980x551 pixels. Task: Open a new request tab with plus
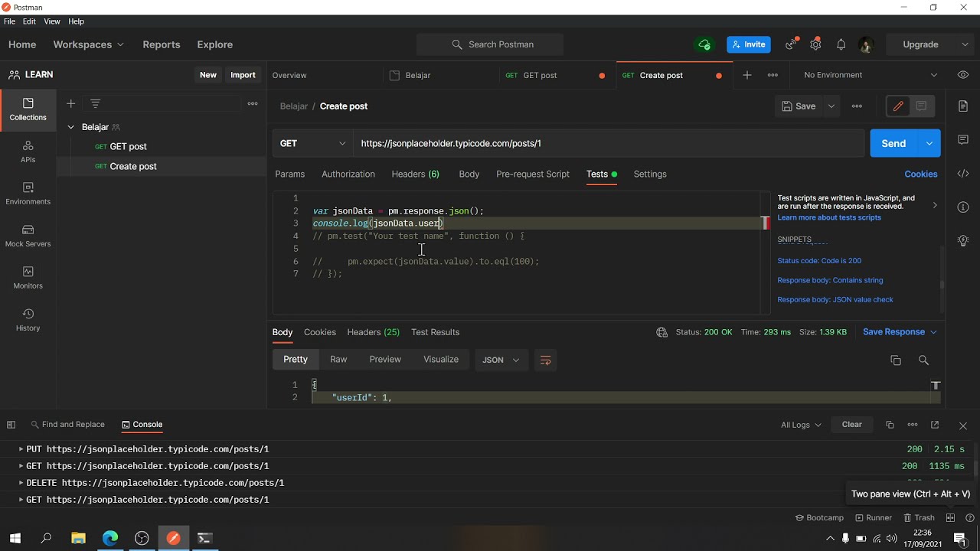point(747,75)
